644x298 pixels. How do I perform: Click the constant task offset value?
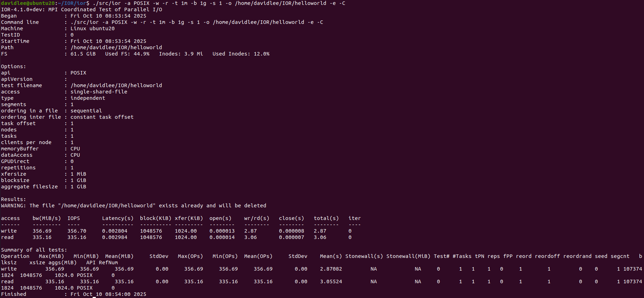pos(102,117)
